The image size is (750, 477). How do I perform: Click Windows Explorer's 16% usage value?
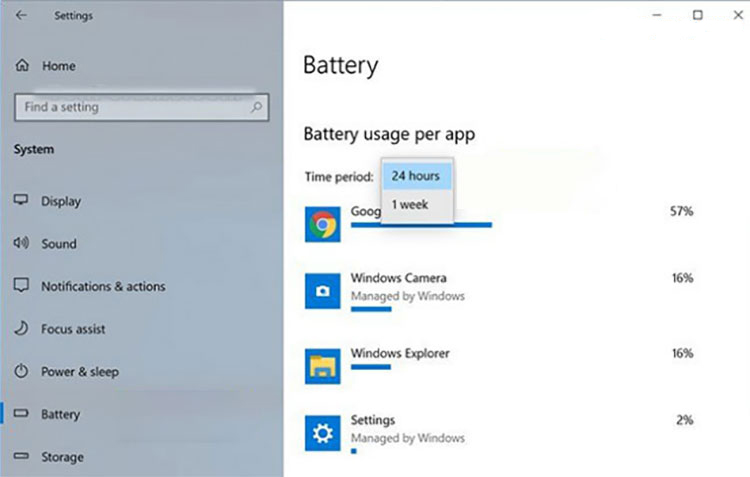683,354
